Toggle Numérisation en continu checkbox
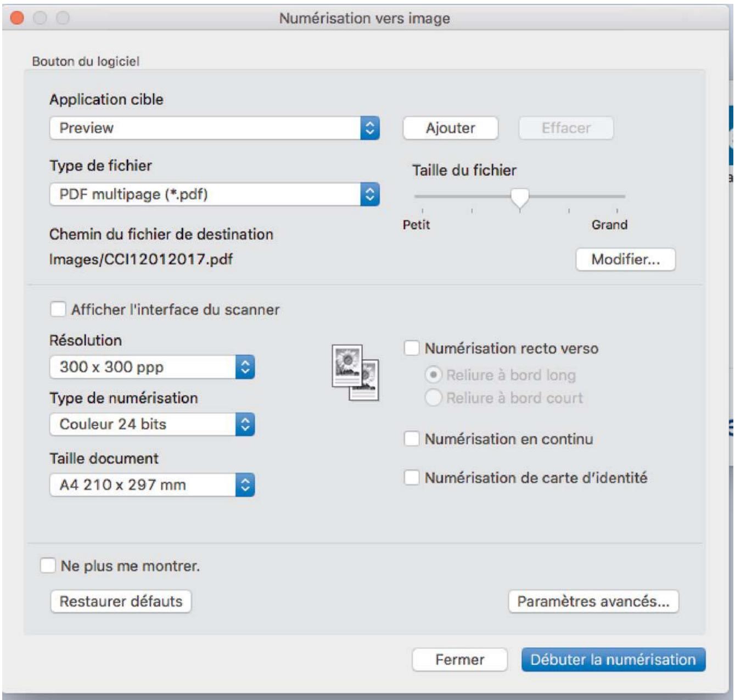The width and height of the screenshot is (735, 700). point(412,439)
